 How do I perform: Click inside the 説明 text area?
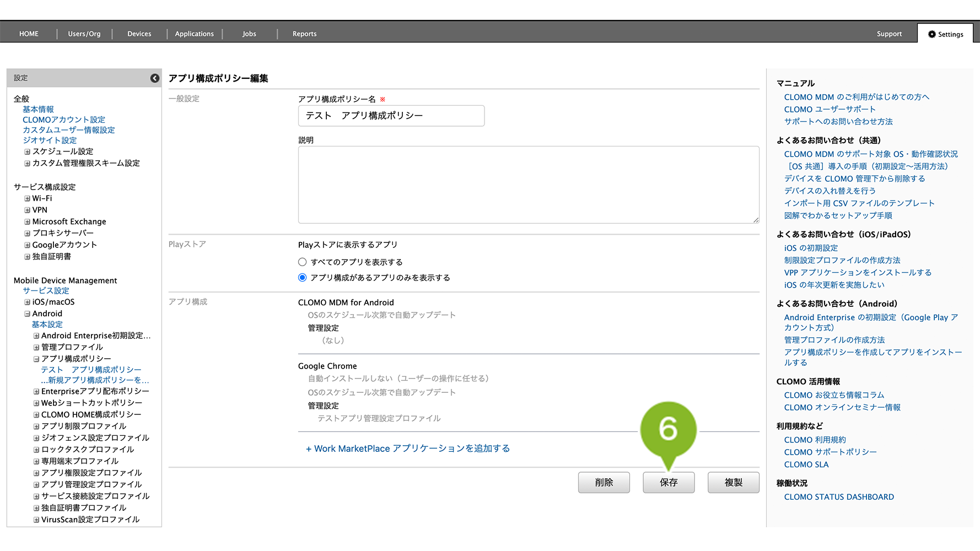tap(528, 185)
